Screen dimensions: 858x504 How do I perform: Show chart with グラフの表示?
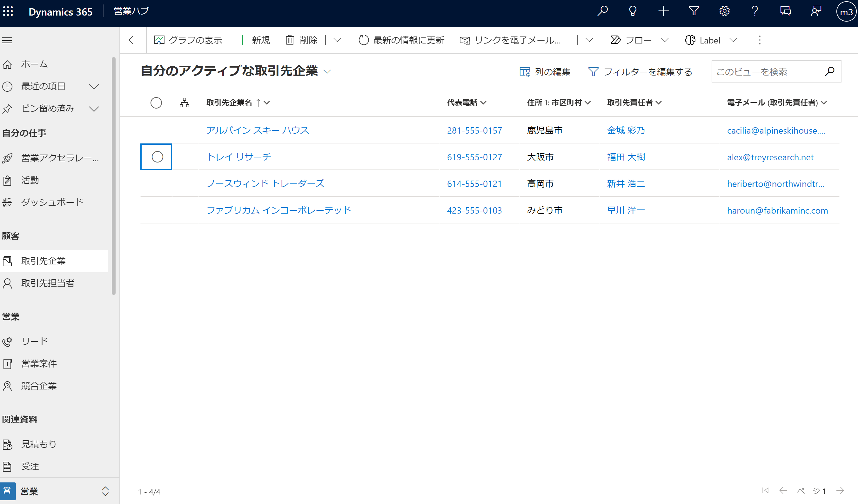[188, 40]
